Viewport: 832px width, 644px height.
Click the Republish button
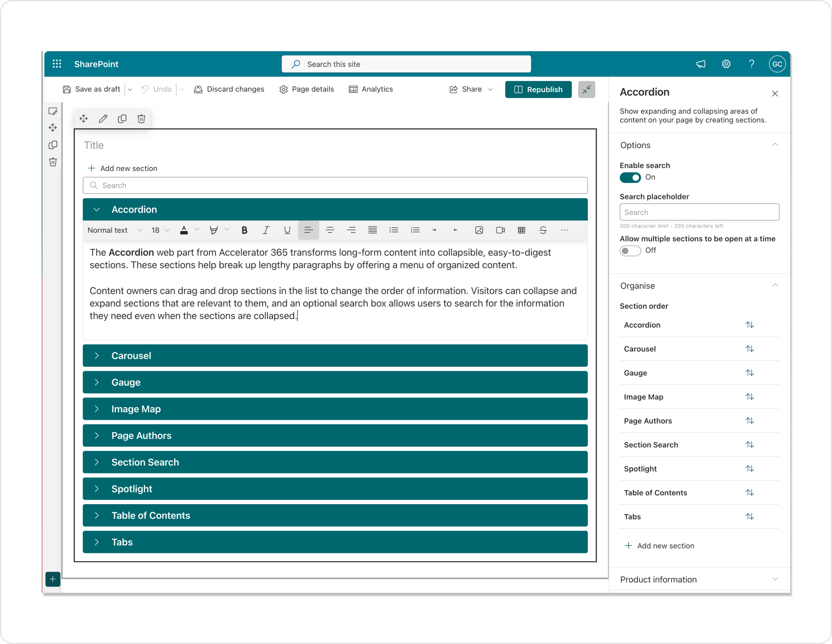pyautogui.click(x=538, y=90)
